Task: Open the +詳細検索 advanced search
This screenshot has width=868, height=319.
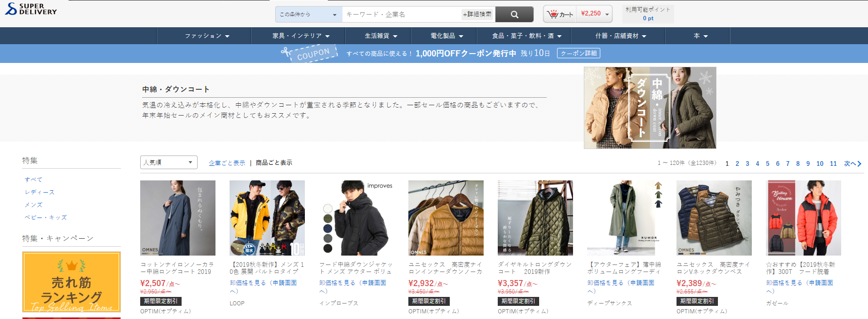Action: [477, 15]
